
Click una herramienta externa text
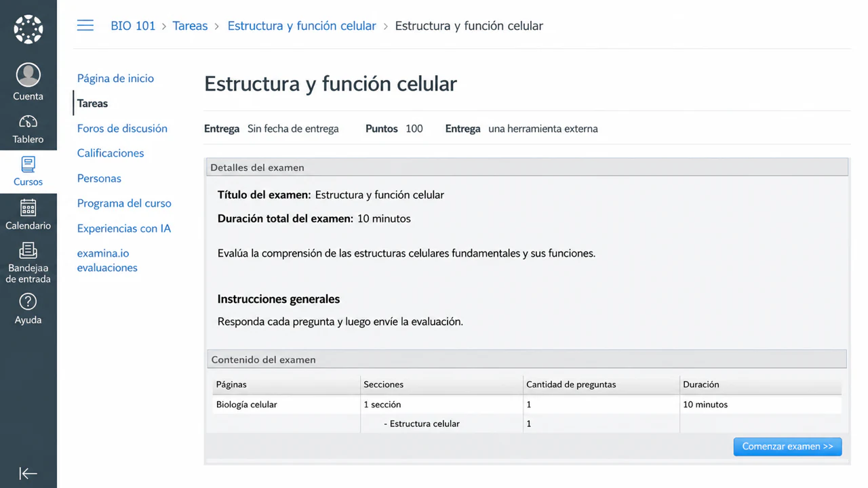tap(543, 129)
